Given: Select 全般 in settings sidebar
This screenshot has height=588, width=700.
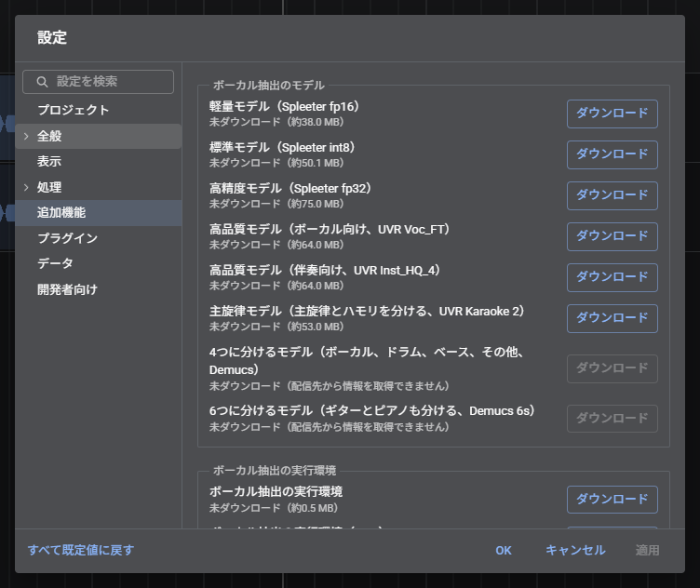Looking at the screenshot, I should pos(99,136).
